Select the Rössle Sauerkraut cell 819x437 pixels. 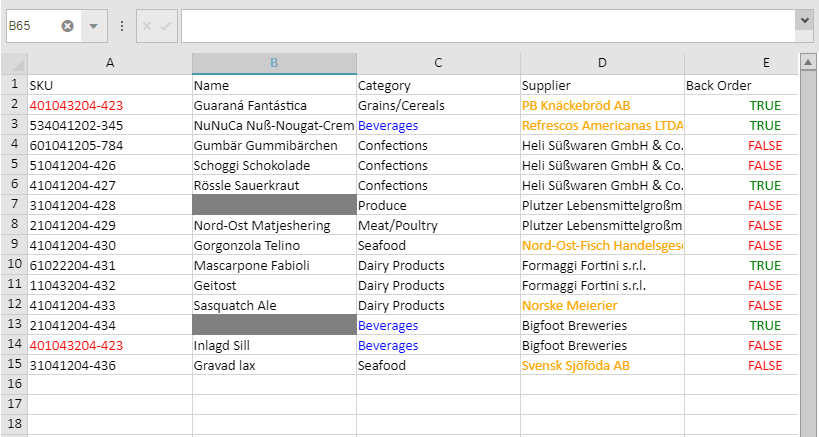click(x=274, y=185)
